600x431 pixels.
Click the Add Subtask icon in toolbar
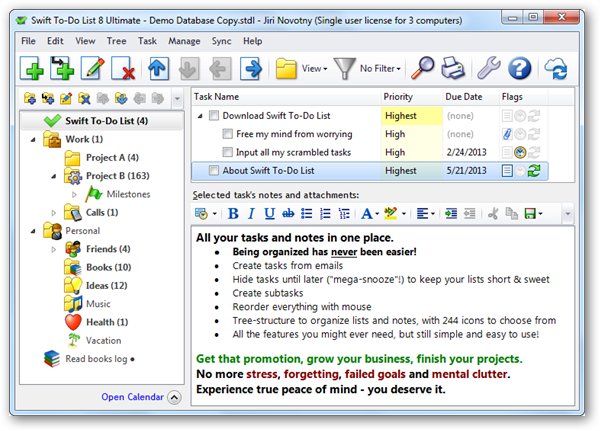click(62, 69)
